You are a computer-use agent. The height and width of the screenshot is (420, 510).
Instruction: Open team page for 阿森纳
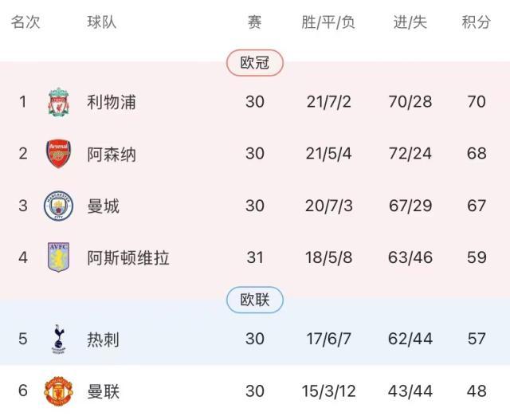(x=112, y=154)
